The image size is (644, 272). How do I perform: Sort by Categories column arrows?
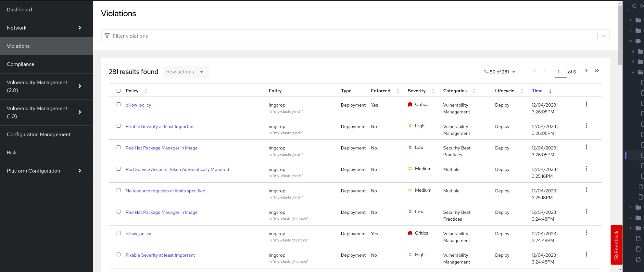pos(474,91)
